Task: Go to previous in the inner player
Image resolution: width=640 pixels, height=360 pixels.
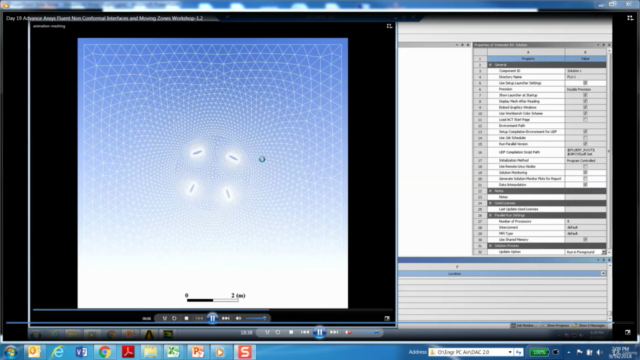Action: click(199, 318)
